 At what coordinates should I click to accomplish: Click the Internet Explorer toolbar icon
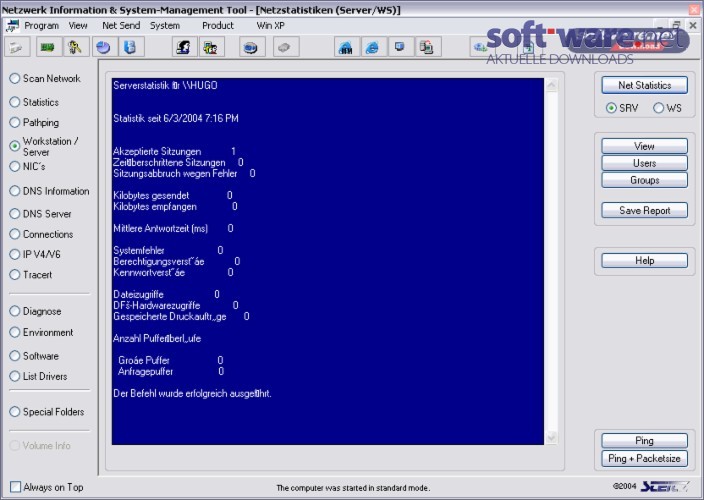373,47
